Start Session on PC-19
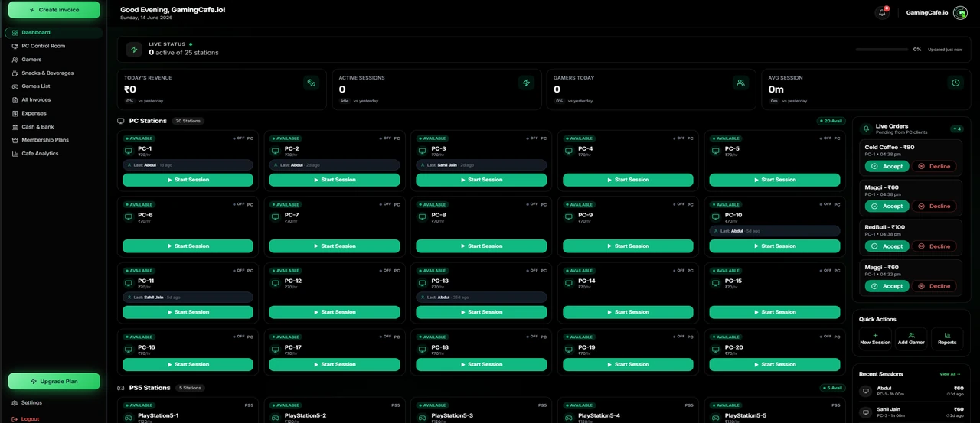 (x=628, y=364)
